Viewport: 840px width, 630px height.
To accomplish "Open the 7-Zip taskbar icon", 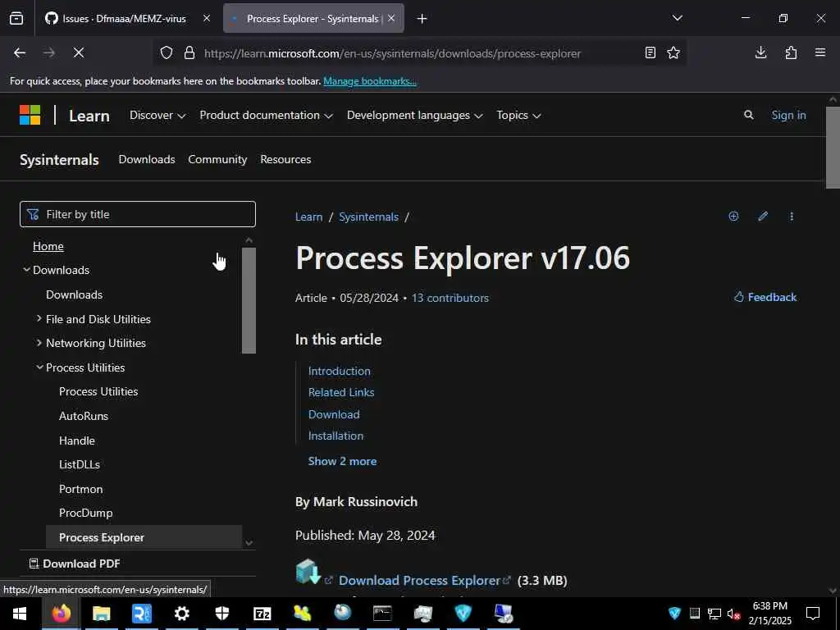I will coord(262,614).
